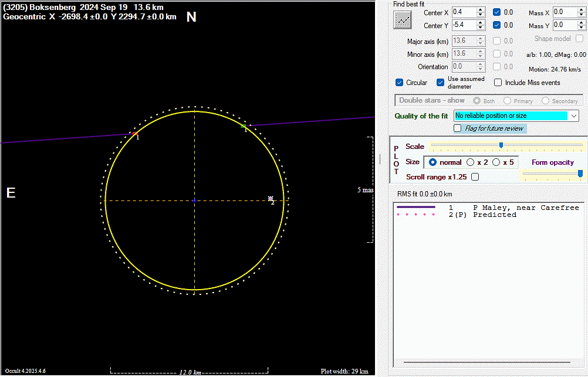The image size is (588, 377).
Task: Select the 2(P) Predicted entry
Action: (x=457, y=215)
